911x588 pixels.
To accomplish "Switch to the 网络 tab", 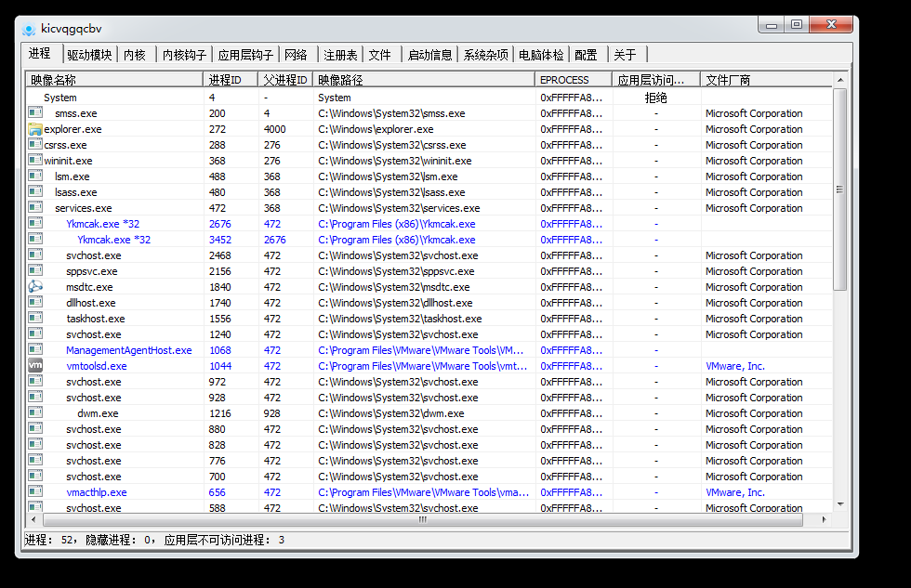I will click(x=296, y=55).
